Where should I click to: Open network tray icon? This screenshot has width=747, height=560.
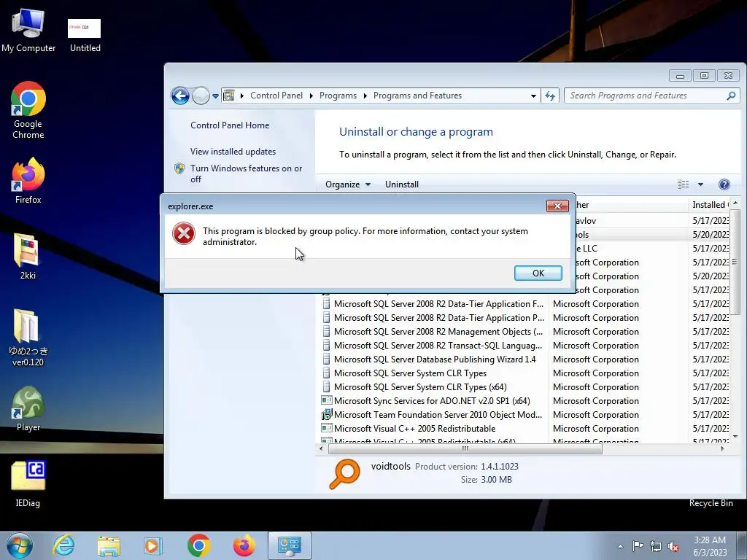(x=656, y=546)
